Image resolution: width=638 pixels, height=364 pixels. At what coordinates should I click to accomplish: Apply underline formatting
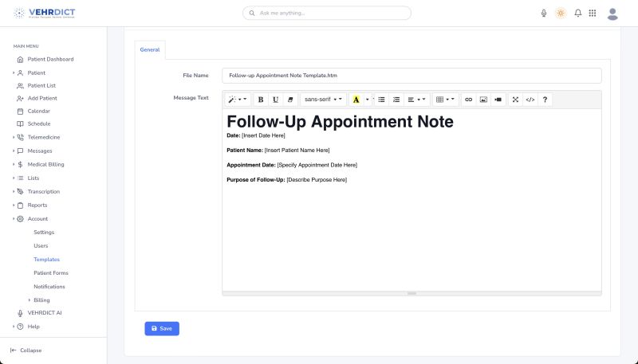pyautogui.click(x=275, y=100)
